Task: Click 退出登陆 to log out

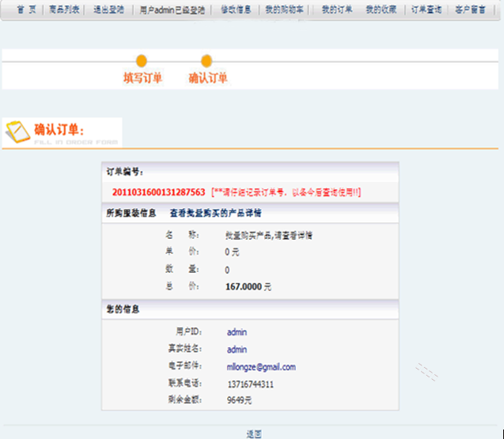Action: [x=108, y=9]
